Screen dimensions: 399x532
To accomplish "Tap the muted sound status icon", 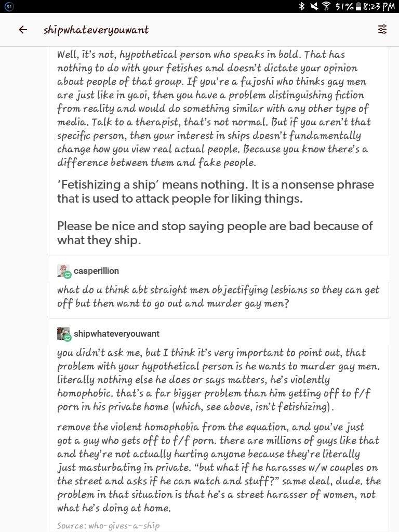I will [x=314, y=6].
